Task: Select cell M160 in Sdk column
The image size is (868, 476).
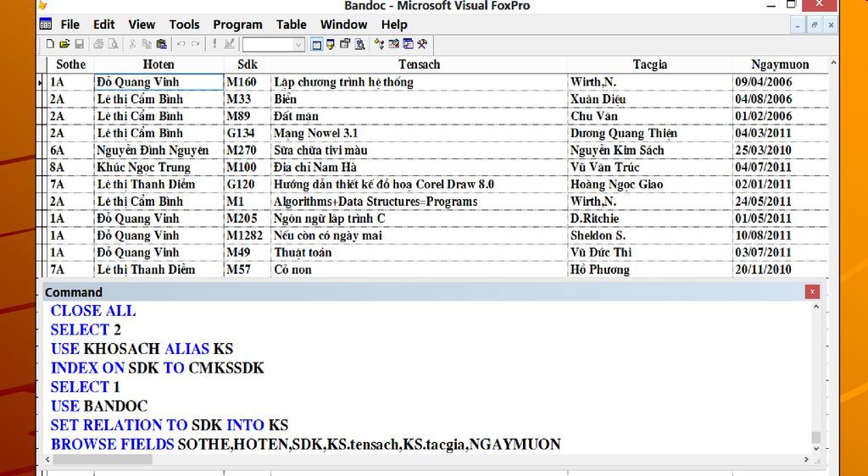Action: click(248, 82)
